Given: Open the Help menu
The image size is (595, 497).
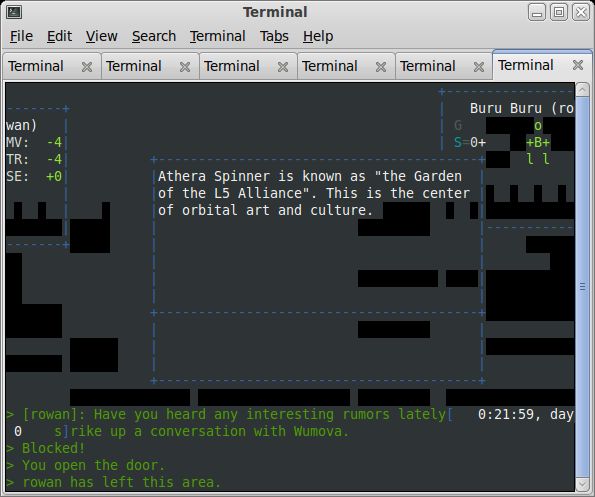Looking at the screenshot, I should (x=318, y=36).
